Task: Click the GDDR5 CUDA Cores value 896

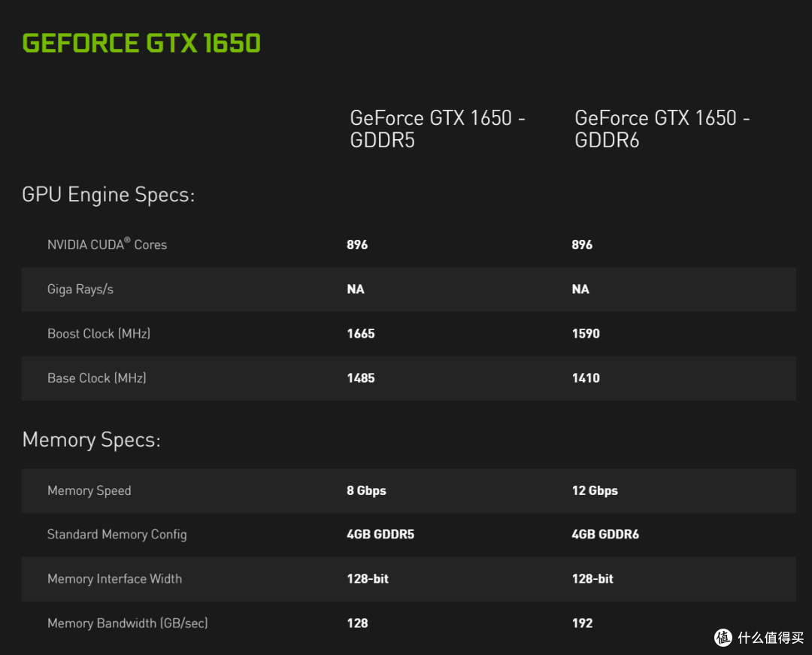Action: tap(357, 244)
